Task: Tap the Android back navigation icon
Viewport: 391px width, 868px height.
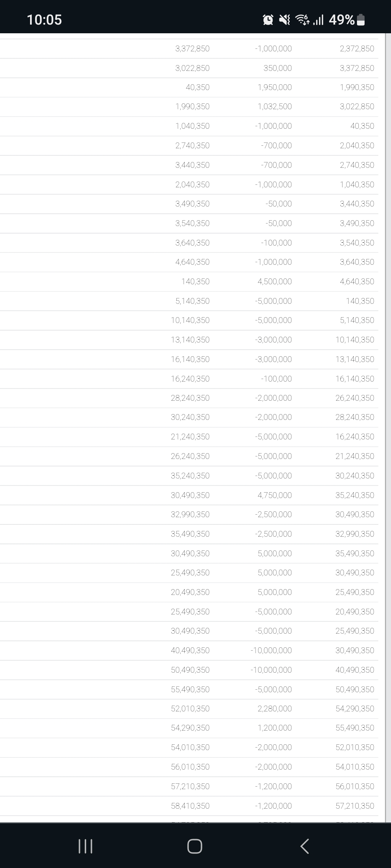Action: 304,846
